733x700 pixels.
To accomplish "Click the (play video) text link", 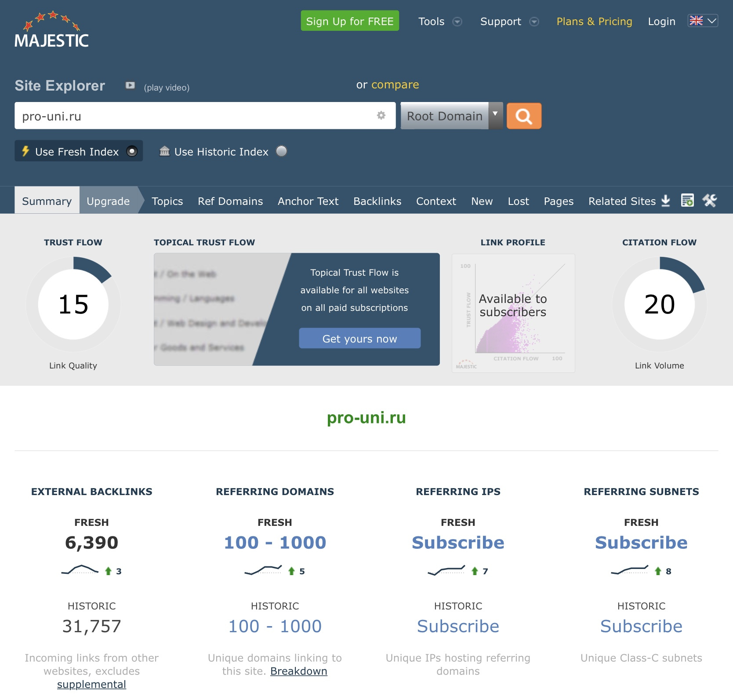I will click(167, 87).
